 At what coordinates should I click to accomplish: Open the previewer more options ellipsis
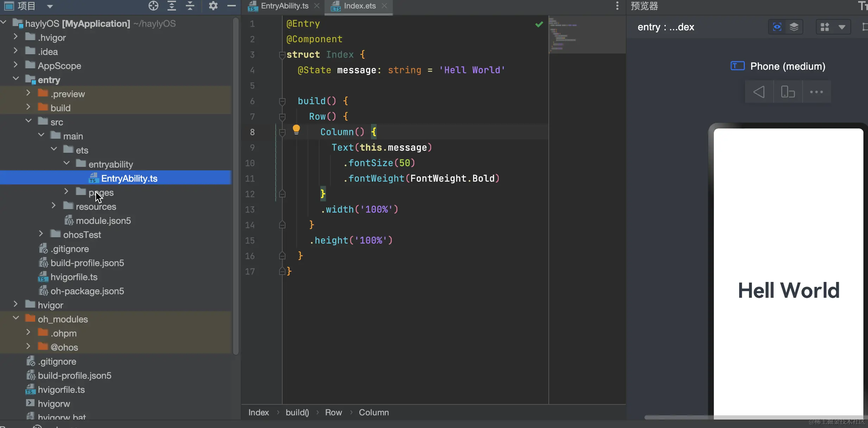816,92
